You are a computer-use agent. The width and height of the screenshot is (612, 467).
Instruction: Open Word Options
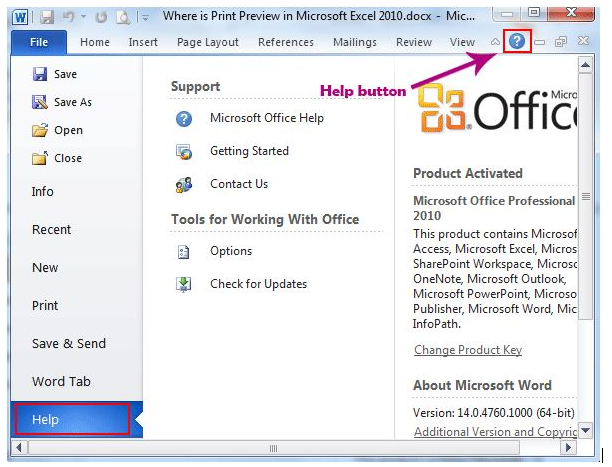(x=231, y=251)
